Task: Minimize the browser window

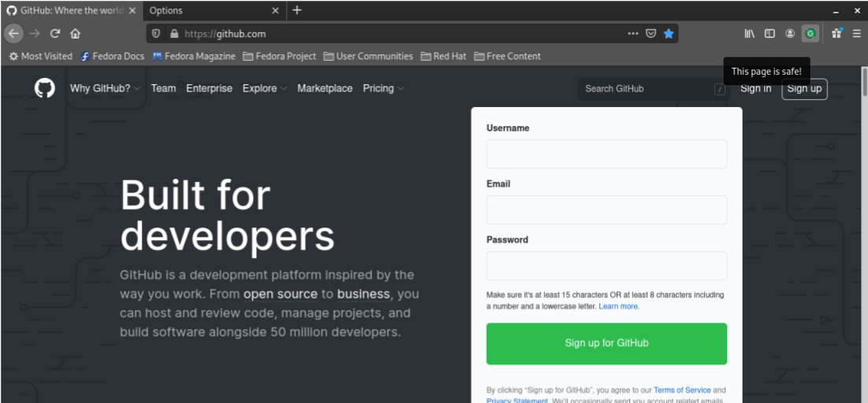Action: (x=836, y=10)
